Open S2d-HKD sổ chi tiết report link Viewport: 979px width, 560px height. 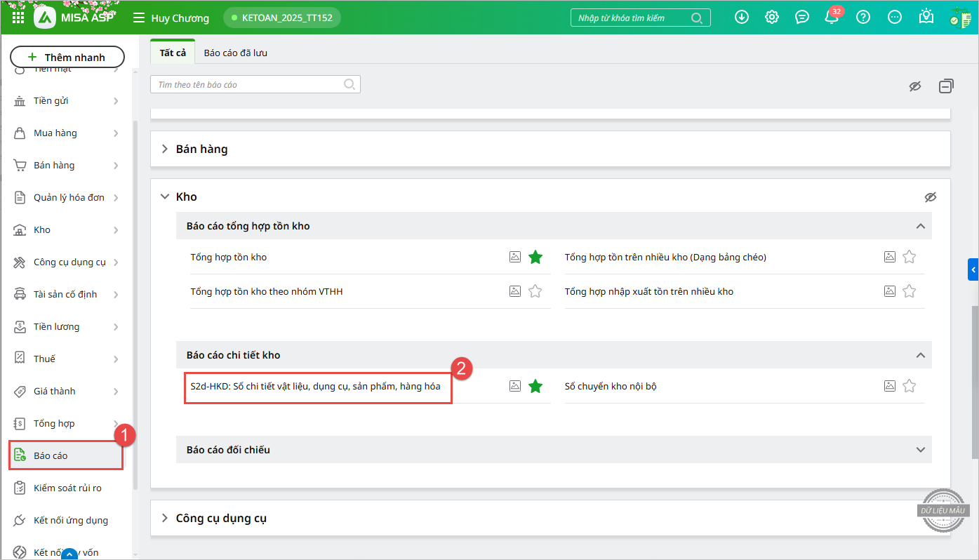pyautogui.click(x=316, y=386)
